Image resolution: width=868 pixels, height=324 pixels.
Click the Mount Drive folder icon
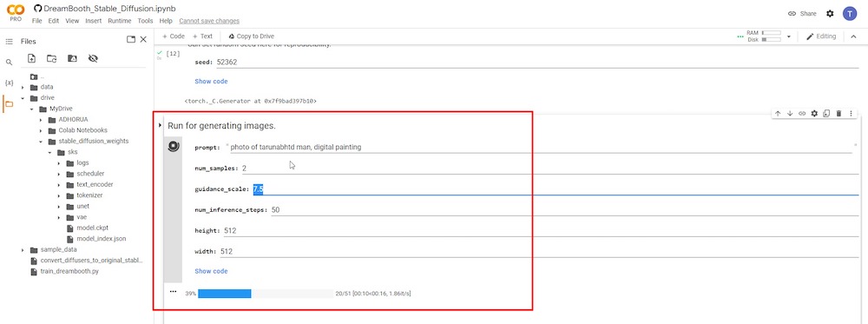point(72,58)
